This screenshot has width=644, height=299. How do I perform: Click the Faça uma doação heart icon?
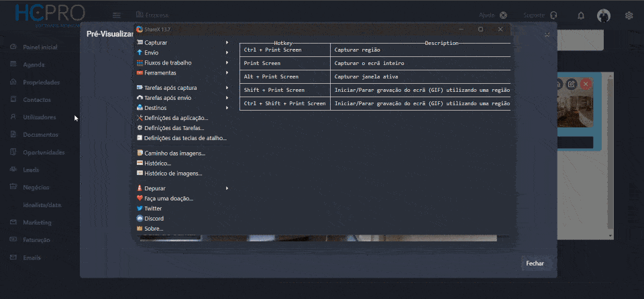point(140,198)
